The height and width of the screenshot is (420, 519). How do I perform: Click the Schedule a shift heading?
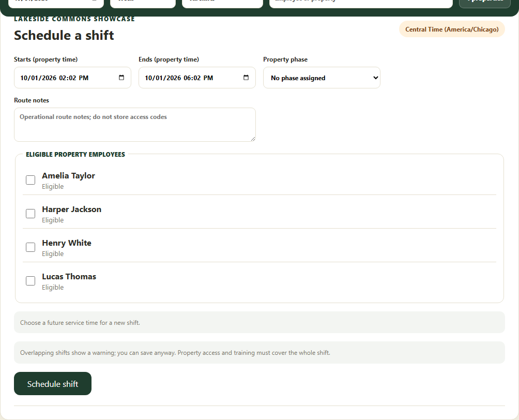pyautogui.click(x=64, y=35)
